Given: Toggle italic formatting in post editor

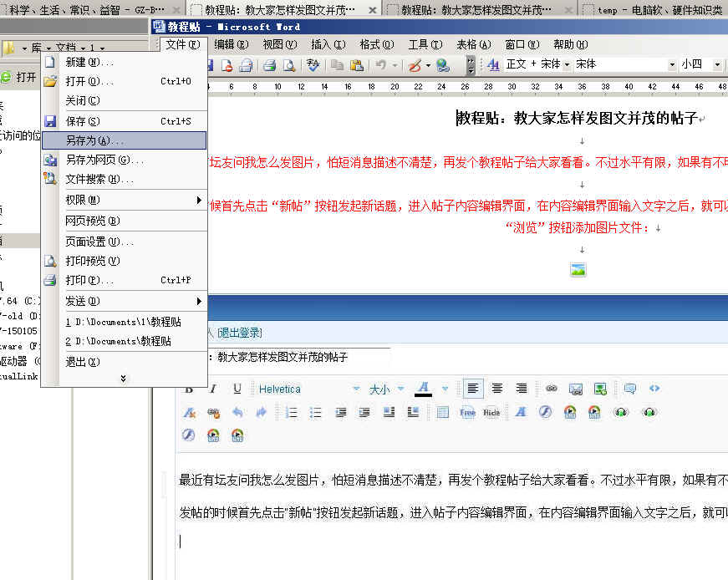Looking at the screenshot, I should pos(213,389).
